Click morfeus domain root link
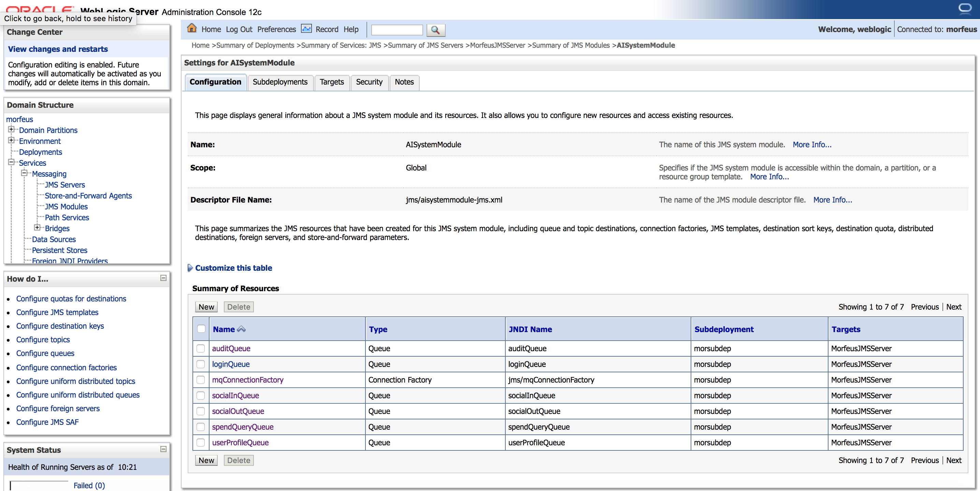The image size is (980, 491). (x=19, y=119)
